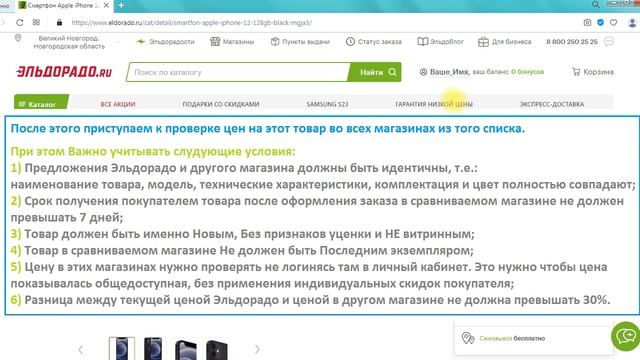The height and width of the screenshot is (360, 640).
Task: Click the Поиск по каталогу search field
Action: 238,72
